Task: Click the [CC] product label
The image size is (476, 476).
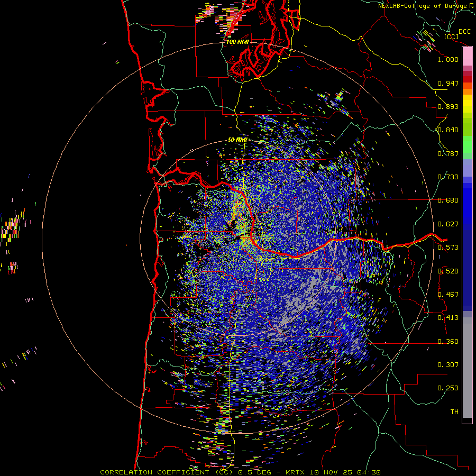Action: (451, 36)
